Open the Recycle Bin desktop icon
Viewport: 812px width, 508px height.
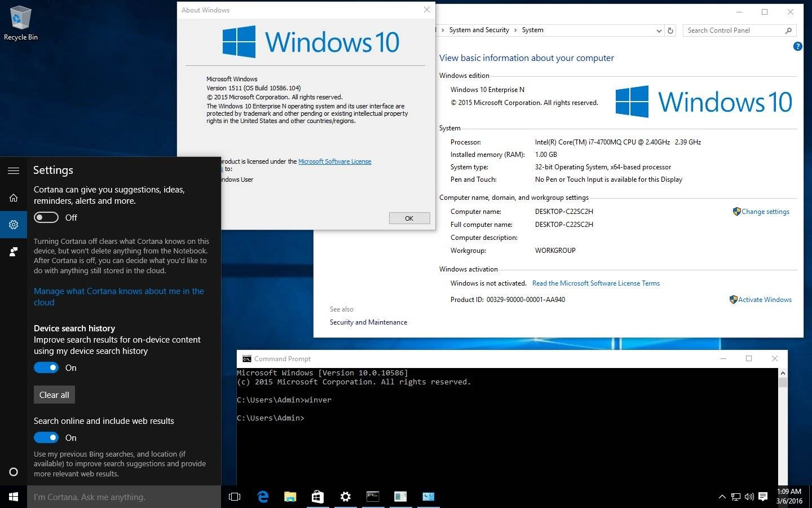20,23
